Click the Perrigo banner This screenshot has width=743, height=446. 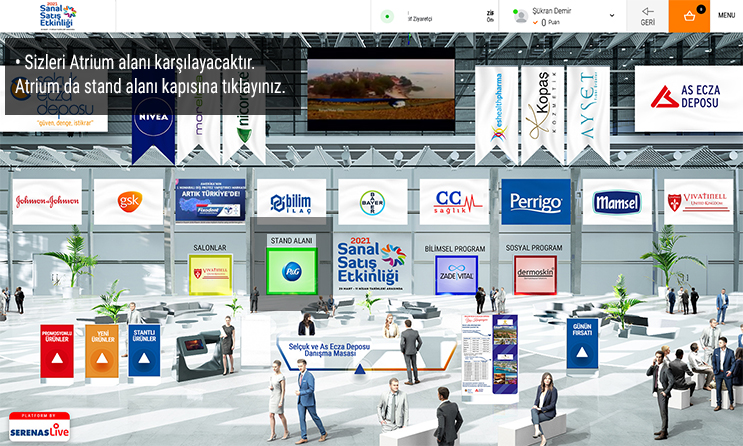click(536, 202)
